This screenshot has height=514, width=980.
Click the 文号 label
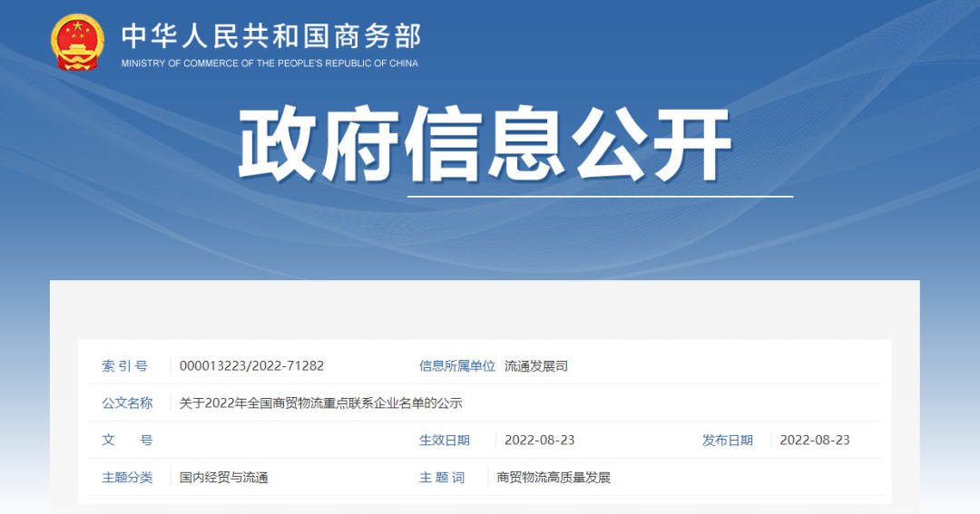[128, 440]
